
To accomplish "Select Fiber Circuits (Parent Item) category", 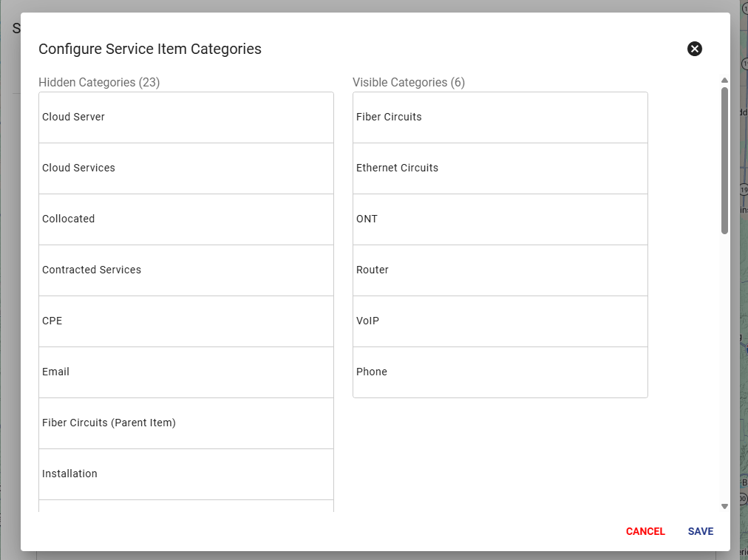I will click(x=186, y=423).
